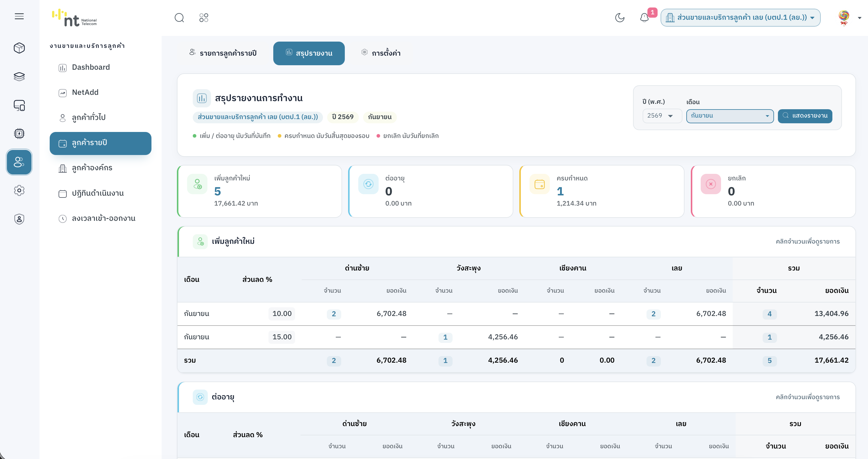868x459 pixels.
Task: Click the department tag under report title
Action: click(258, 117)
